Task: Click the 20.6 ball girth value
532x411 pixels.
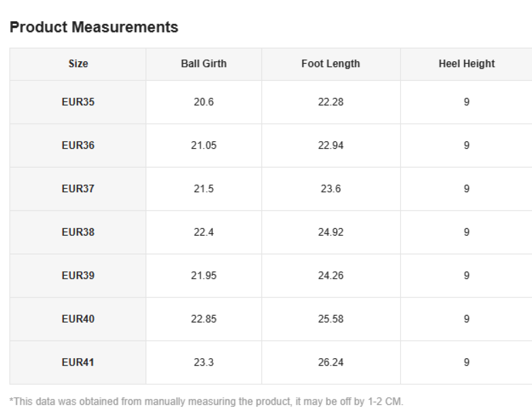Action: tap(204, 102)
